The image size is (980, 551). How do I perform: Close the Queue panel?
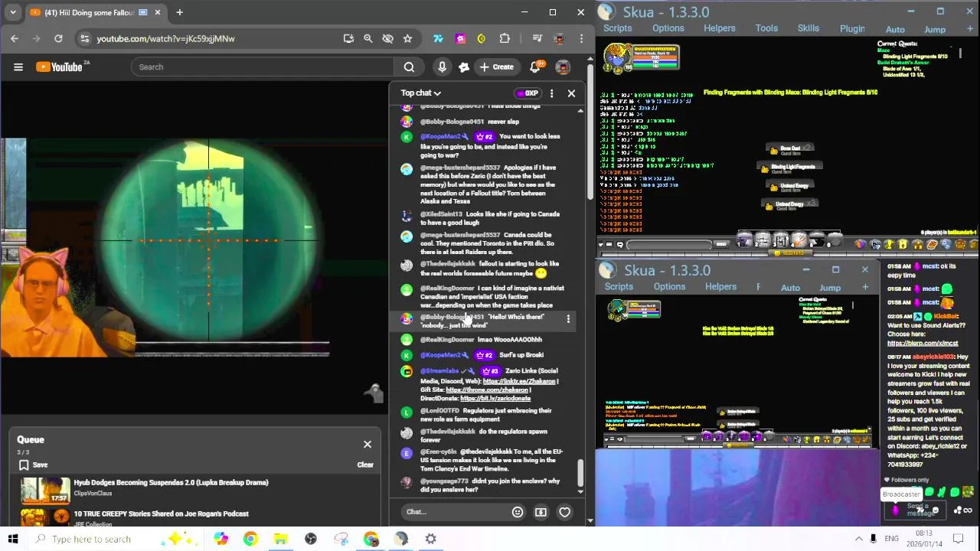[x=367, y=445]
